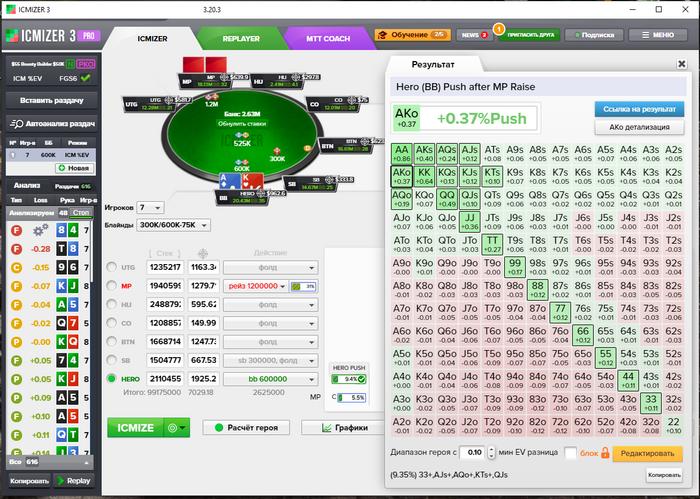Click the graduation cap icon on Обучение
The image size is (700, 499).
pos(382,35)
